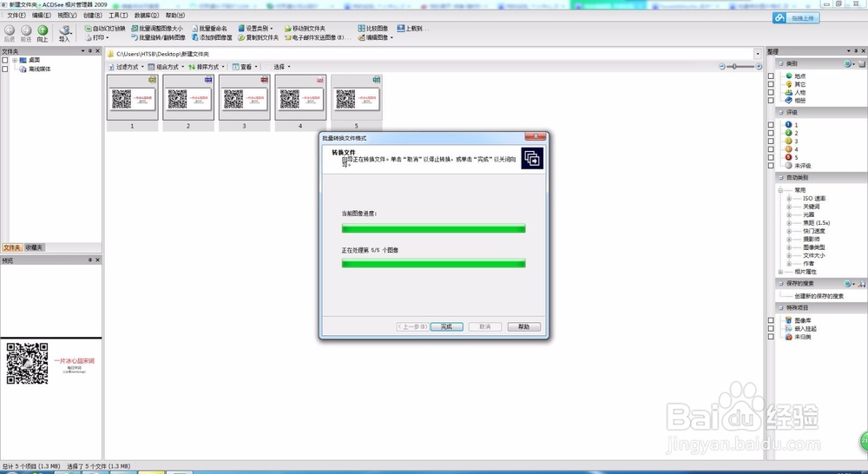This screenshot has height=474, width=868.
Task: Open the 编辑图像 dropdown
Action: click(375, 37)
